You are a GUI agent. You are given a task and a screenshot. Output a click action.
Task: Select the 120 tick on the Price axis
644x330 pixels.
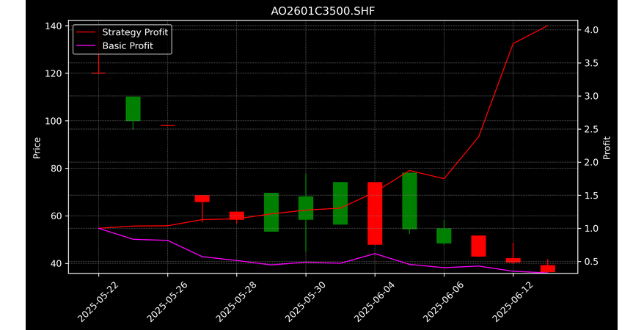click(x=54, y=73)
